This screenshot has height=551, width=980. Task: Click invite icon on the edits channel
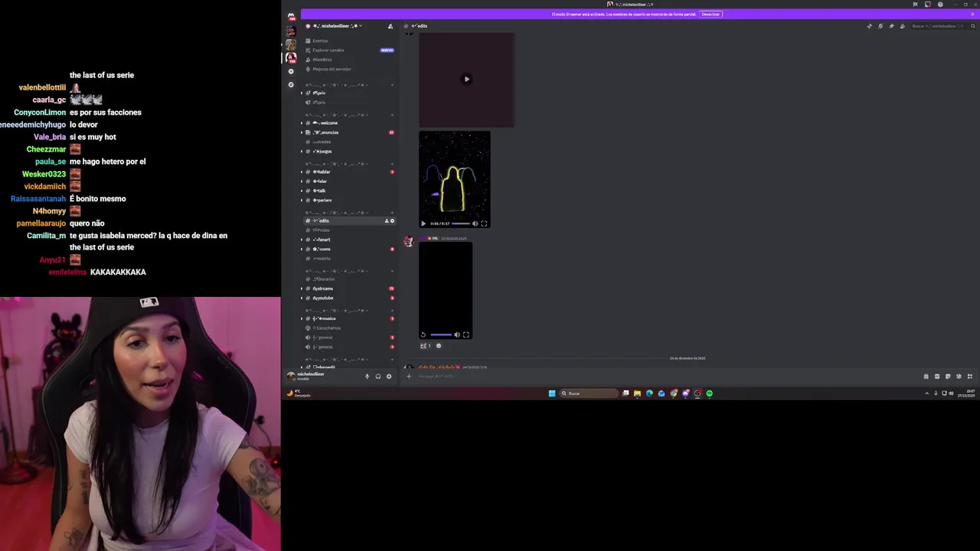(x=387, y=220)
